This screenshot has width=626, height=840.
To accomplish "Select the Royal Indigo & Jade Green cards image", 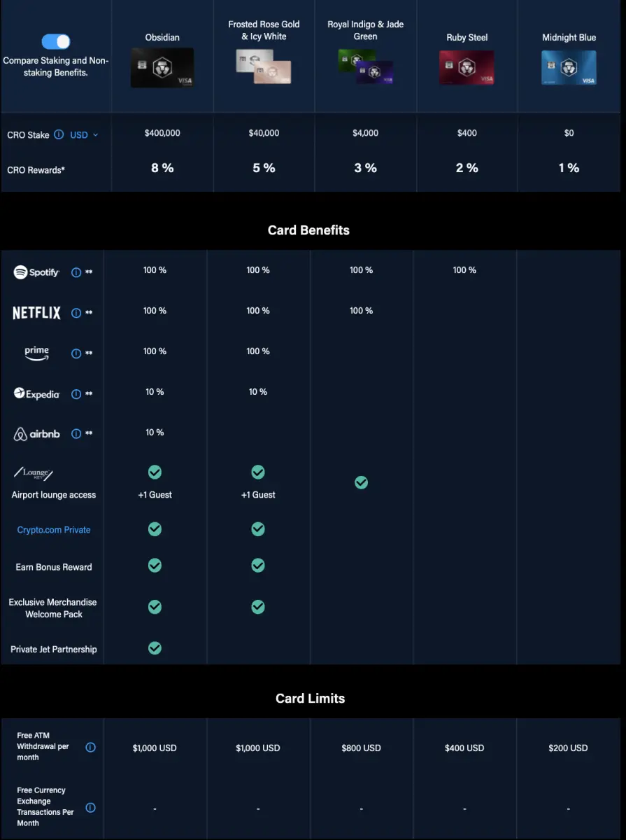I will pyautogui.click(x=365, y=66).
